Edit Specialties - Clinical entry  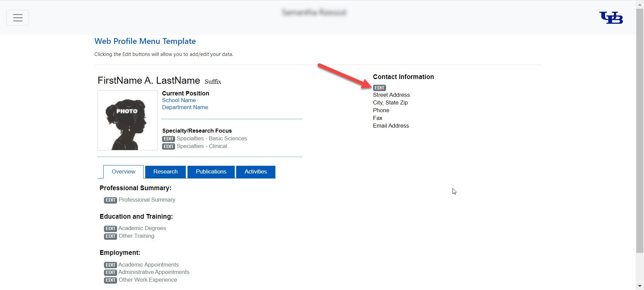point(168,146)
